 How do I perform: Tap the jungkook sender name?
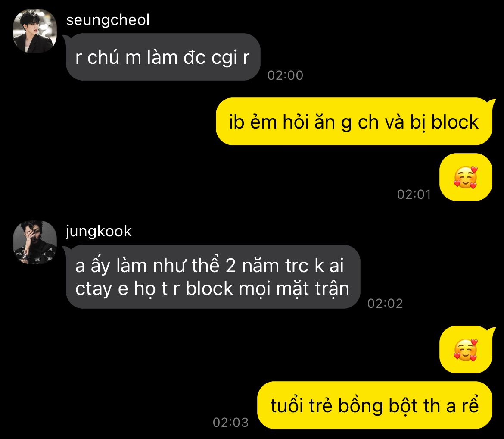[x=99, y=232]
